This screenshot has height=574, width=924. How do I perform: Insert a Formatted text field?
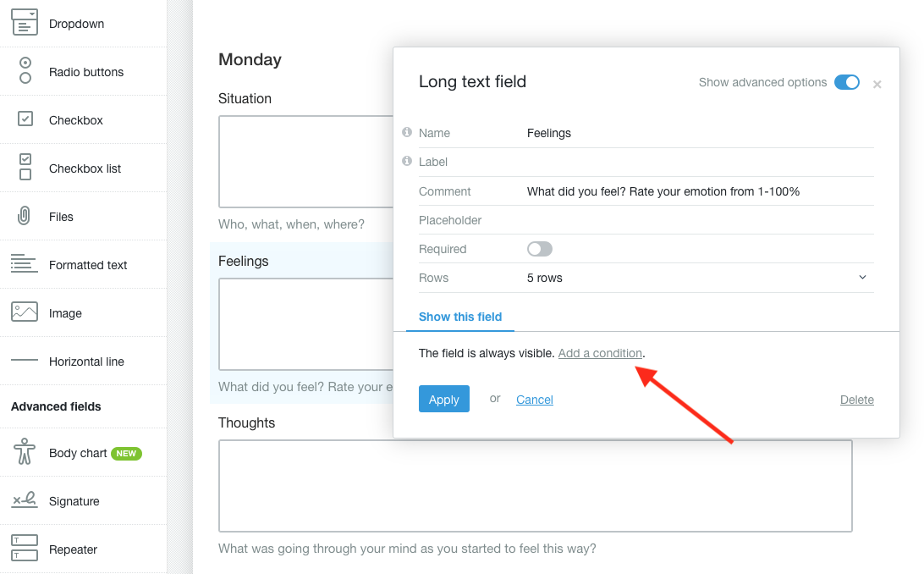click(x=87, y=265)
